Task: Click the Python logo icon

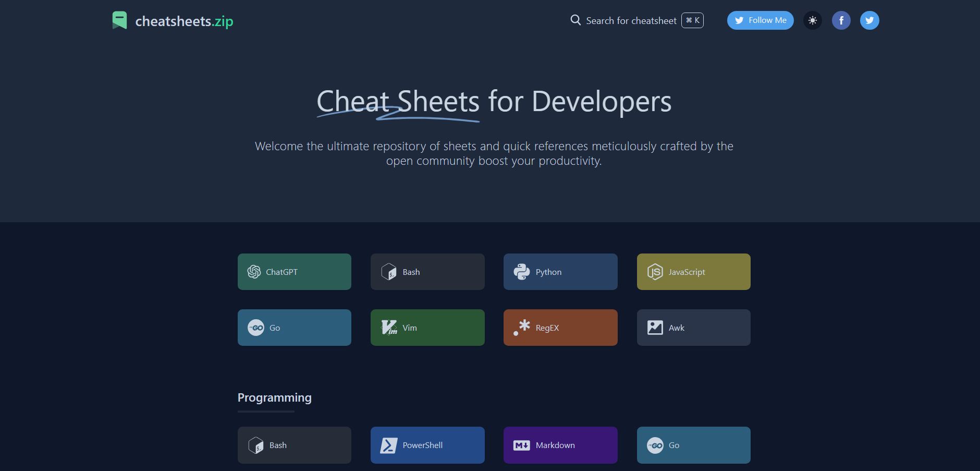Action: 522,272
